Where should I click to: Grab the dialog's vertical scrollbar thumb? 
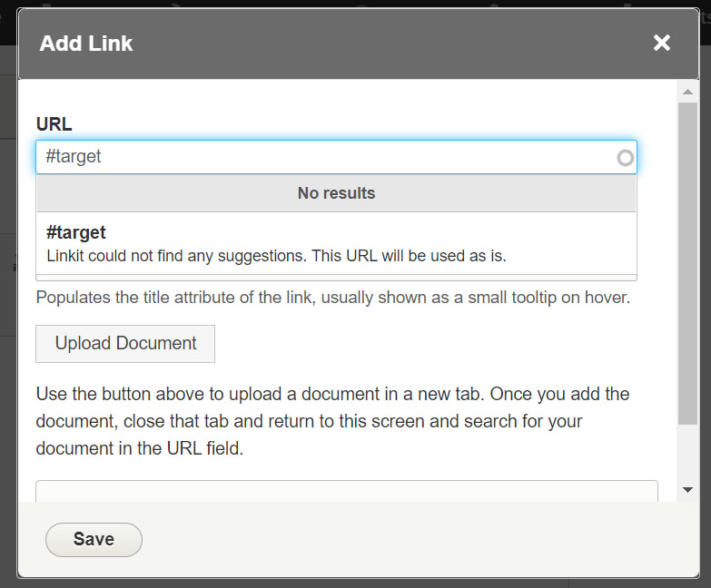(x=687, y=263)
